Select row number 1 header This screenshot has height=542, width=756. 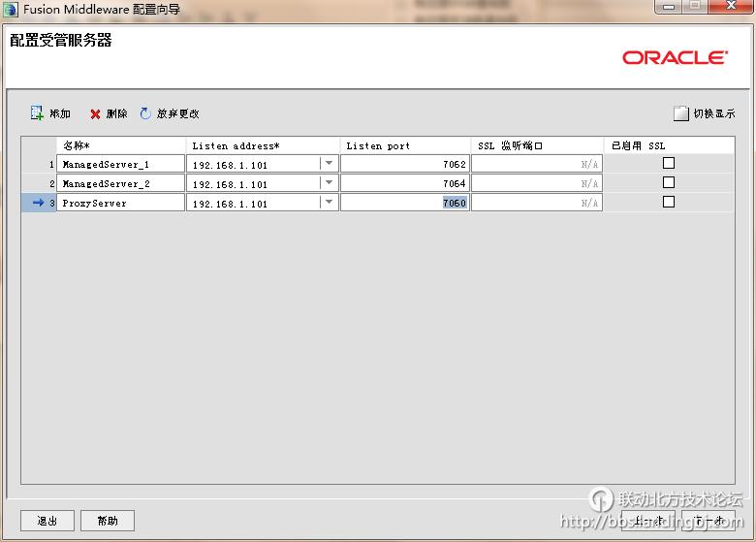[39, 164]
